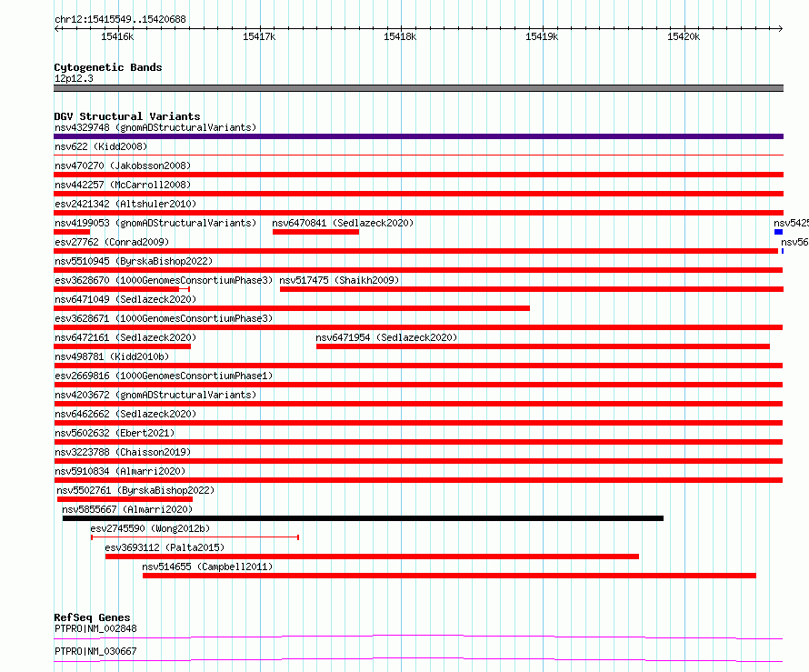The height and width of the screenshot is (672, 809).
Task: Open nsv3223788 (Chaisson2019) variant
Action: click(123, 452)
